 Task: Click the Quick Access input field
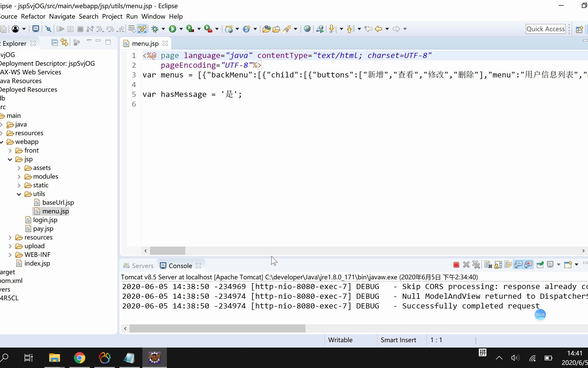546,29
